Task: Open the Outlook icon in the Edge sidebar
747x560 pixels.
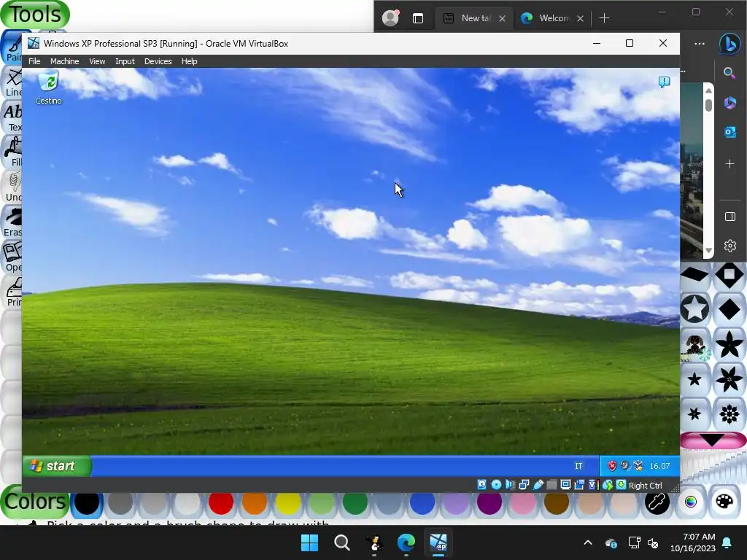Action: 729,132
